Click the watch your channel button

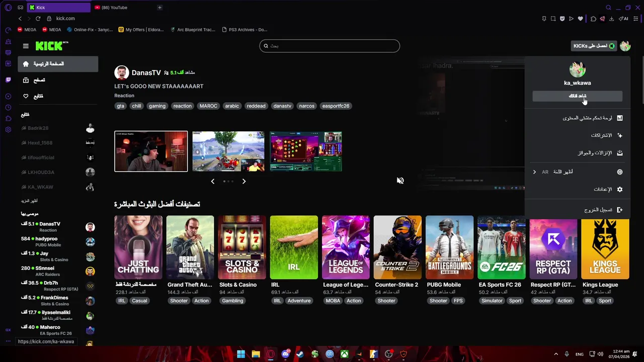pos(578,96)
